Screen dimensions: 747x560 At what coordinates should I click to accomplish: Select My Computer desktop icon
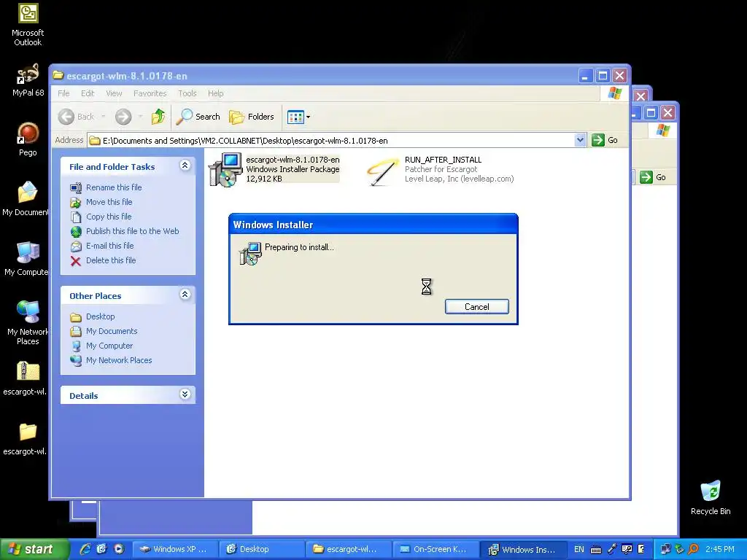point(26,259)
